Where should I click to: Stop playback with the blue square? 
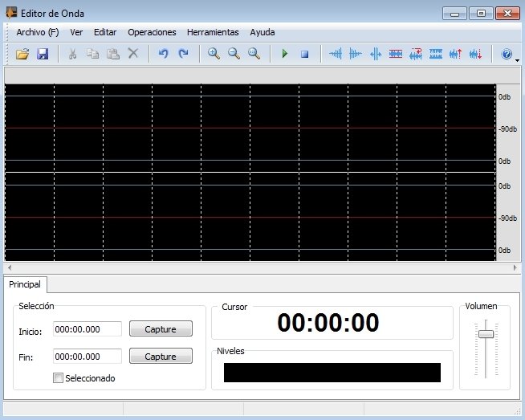pyautogui.click(x=304, y=54)
